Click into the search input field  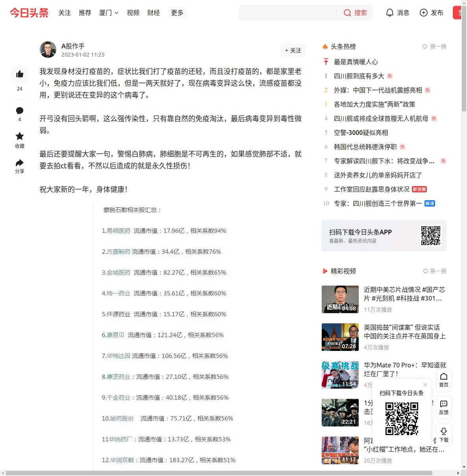click(x=288, y=13)
